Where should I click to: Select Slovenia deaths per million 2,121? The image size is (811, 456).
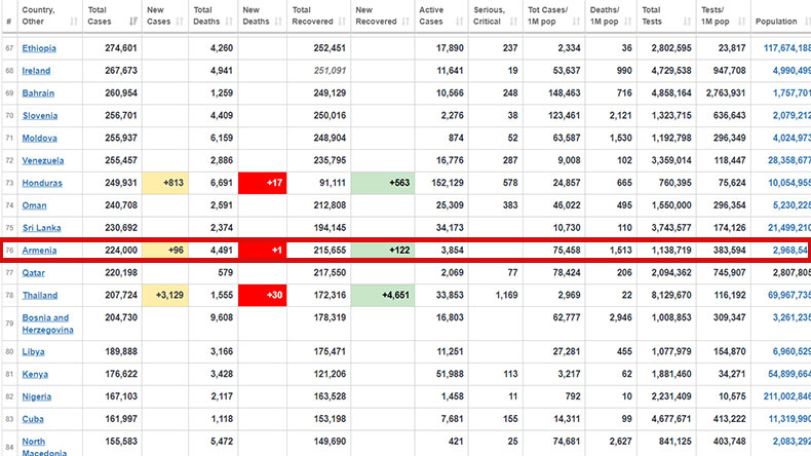pyautogui.click(x=621, y=116)
